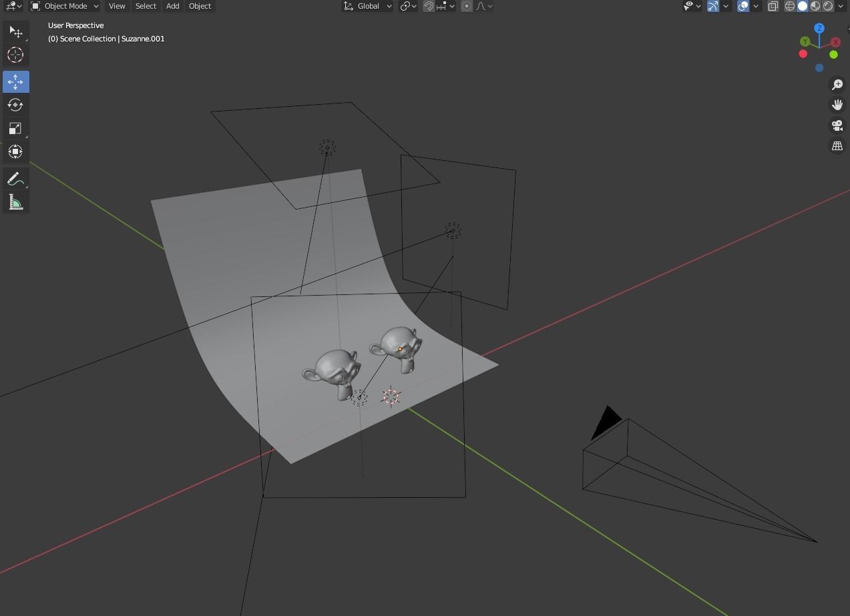Click the zoom magnifier viewport button
The height and width of the screenshot is (616, 850).
837,85
